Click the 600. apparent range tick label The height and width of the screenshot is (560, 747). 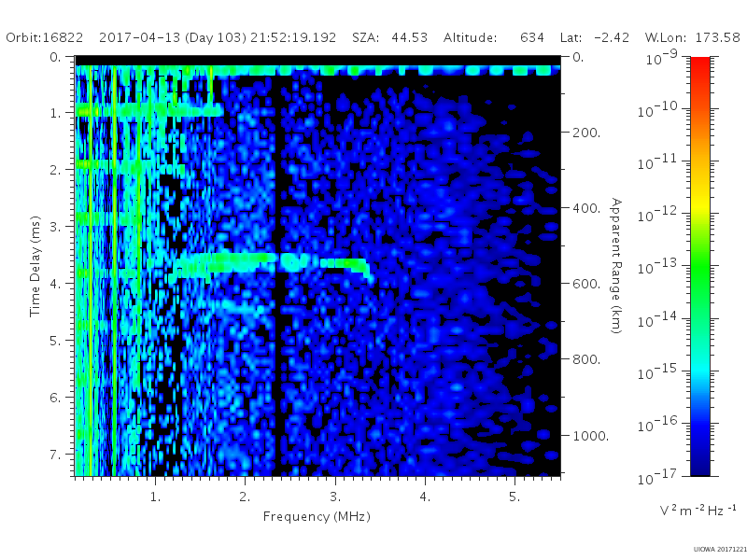586,284
